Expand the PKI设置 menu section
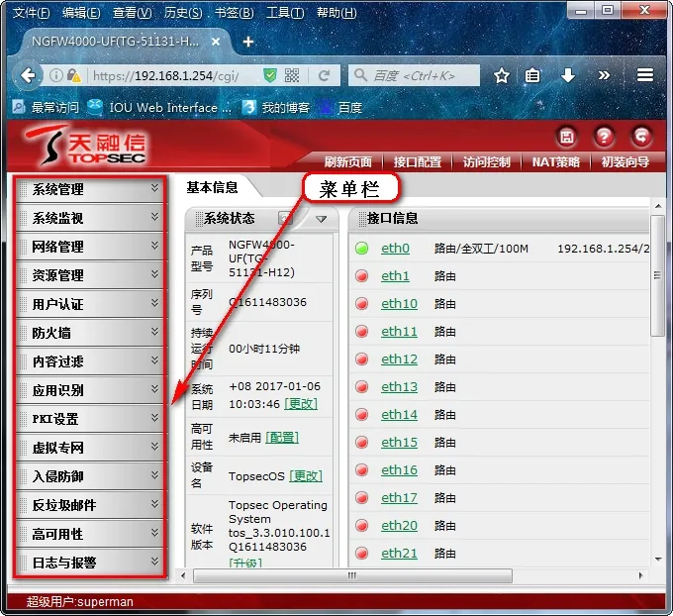Viewport: 673px width, 616px height. 90,419
